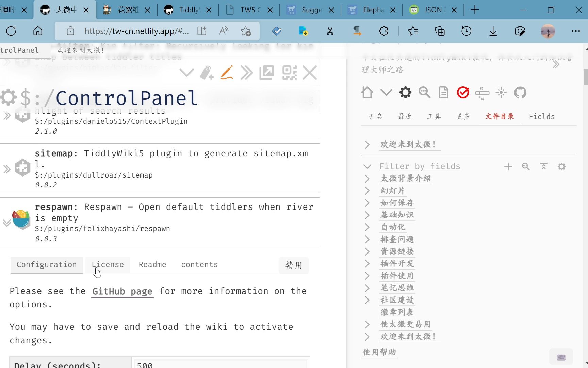Image resolution: width=588 pixels, height=368 pixels.
Task: Hide the sidebar with double chevron
Action: (556, 64)
